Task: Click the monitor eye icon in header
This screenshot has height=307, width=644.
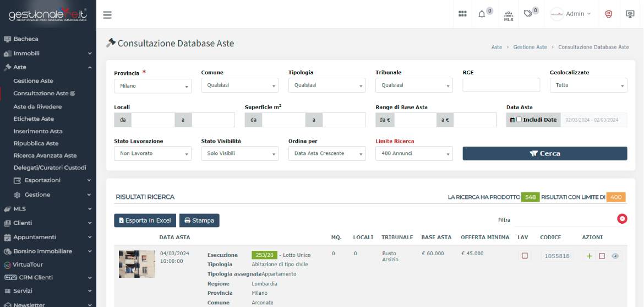Action: 630,14
